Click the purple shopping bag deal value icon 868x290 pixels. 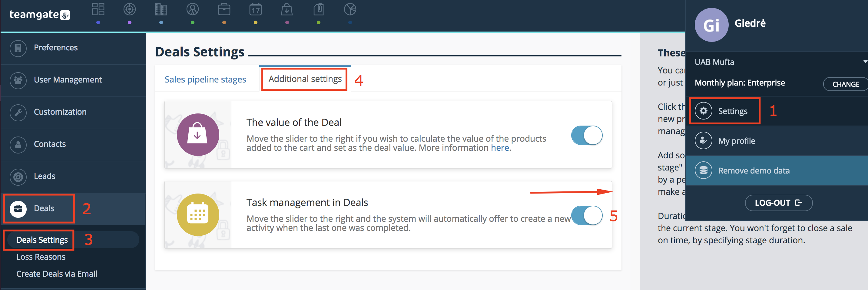pyautogui.click(x=198, y=134)
